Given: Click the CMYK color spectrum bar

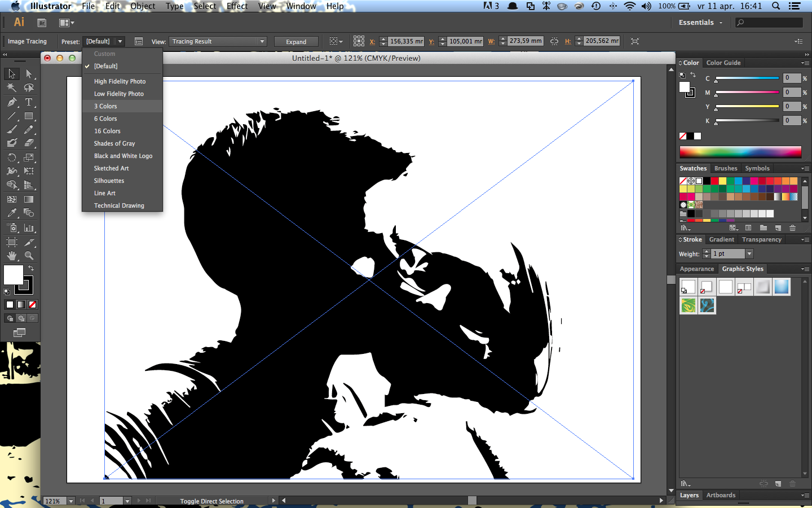Looking at the screenshot, I should tap(740, 151).
